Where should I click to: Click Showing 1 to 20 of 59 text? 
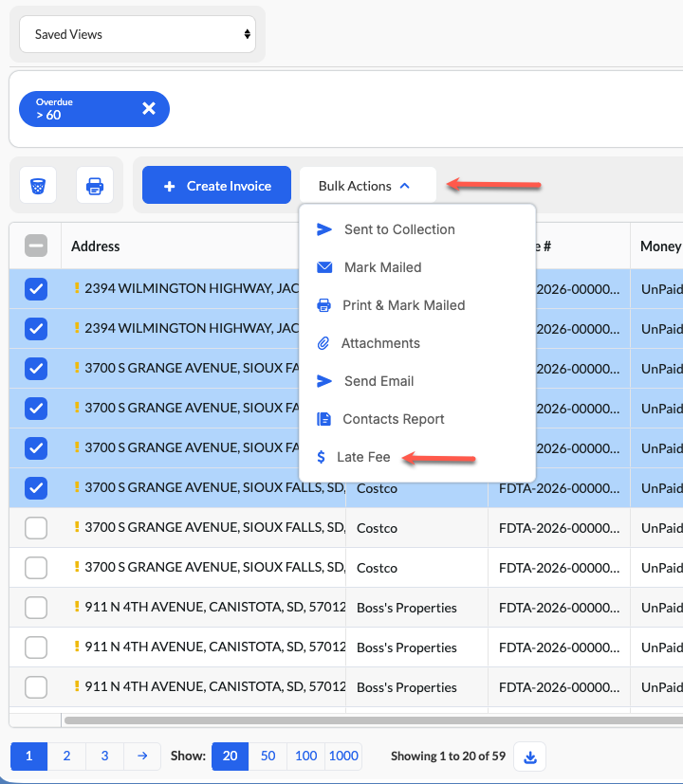[448, 756]
